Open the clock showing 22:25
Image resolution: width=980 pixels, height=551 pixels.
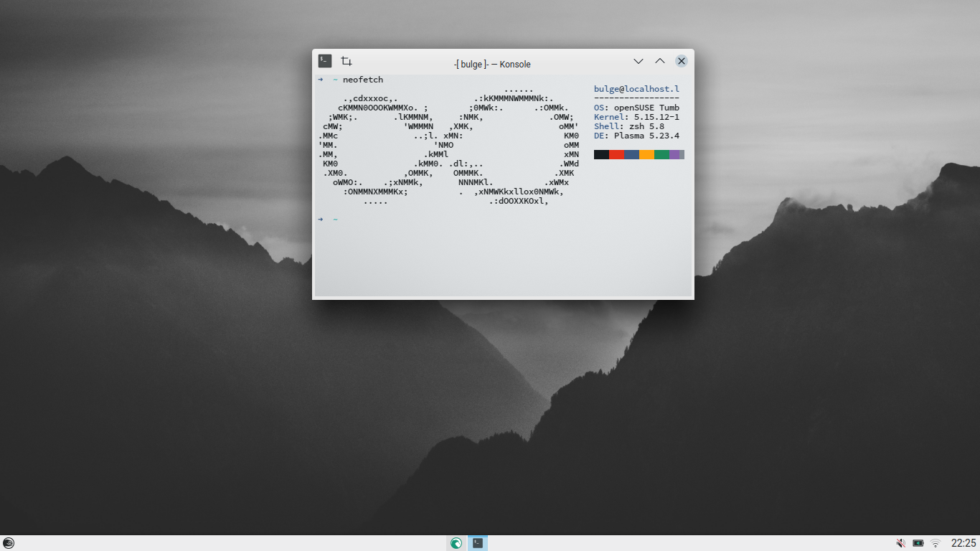[963, 543]
